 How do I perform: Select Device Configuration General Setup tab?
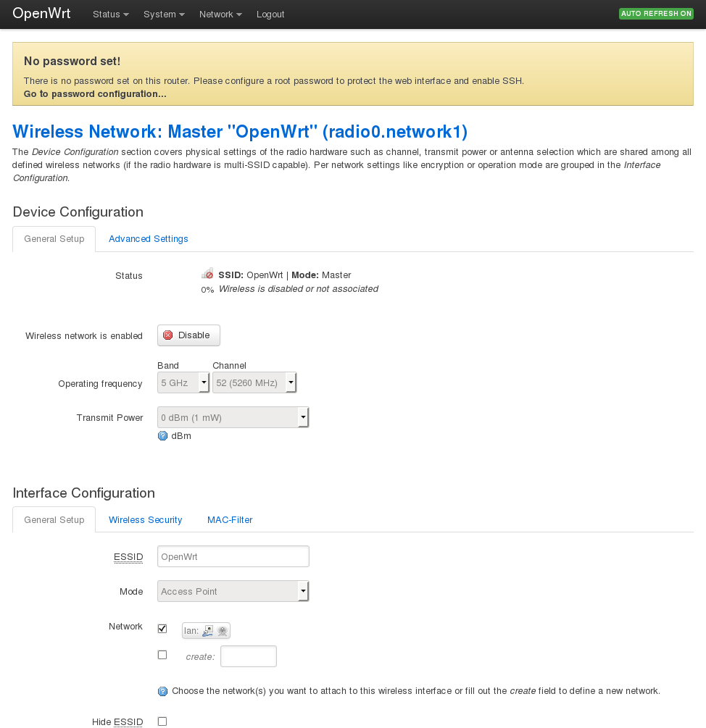click(x=54, y=238)
